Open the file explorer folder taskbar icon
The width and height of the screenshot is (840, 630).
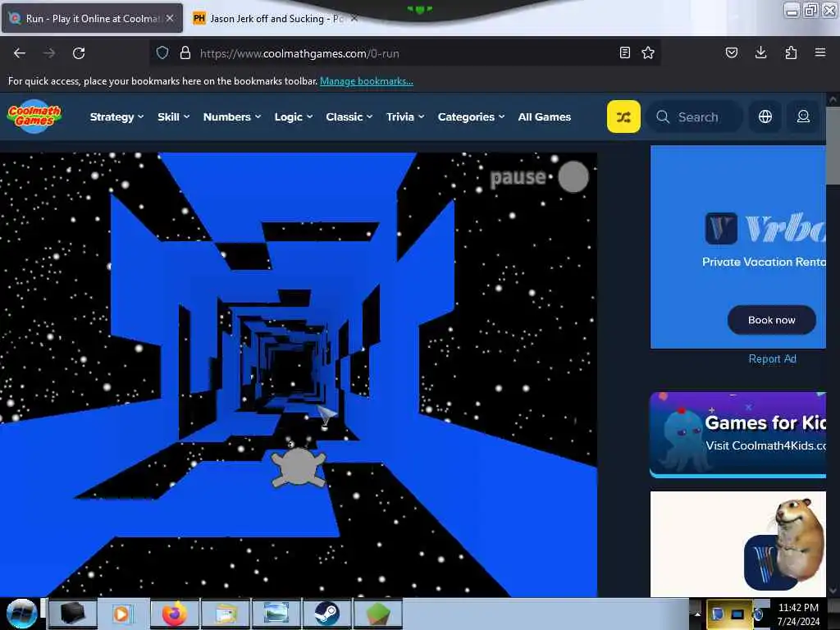point(226,614)
